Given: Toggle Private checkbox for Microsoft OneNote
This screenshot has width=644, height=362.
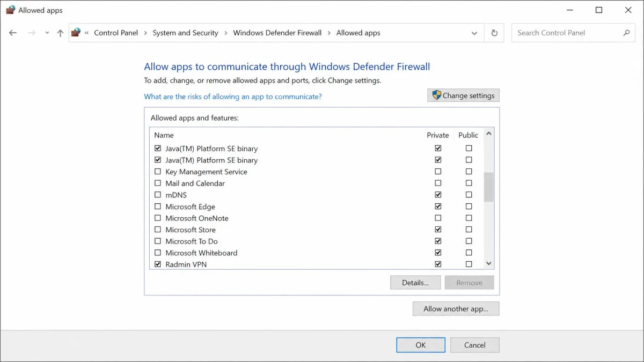Looking at the screenshot, I should (x=438, y=218).
